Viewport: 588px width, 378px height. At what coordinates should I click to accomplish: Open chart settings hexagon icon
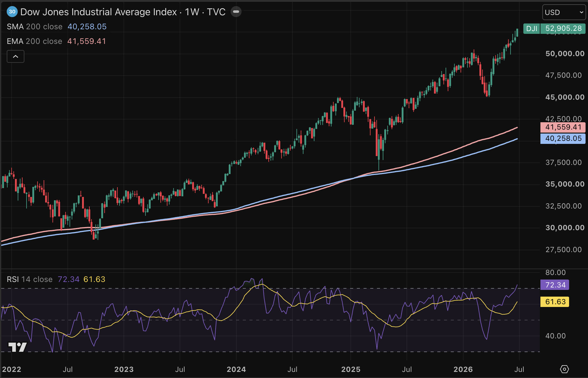(x=565, y=369)
